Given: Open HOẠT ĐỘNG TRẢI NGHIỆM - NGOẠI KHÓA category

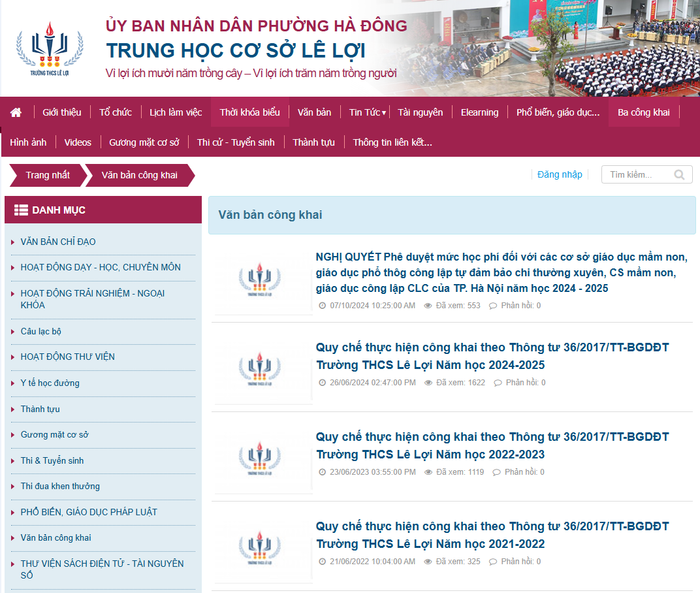Looking at the screenshot, I should [92, 299].
